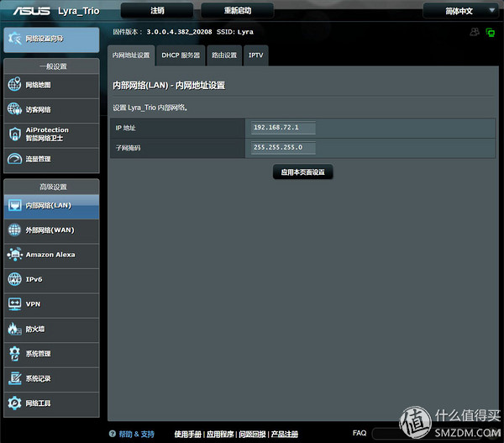
Task: Click the green network status icon
Action: 491,32
